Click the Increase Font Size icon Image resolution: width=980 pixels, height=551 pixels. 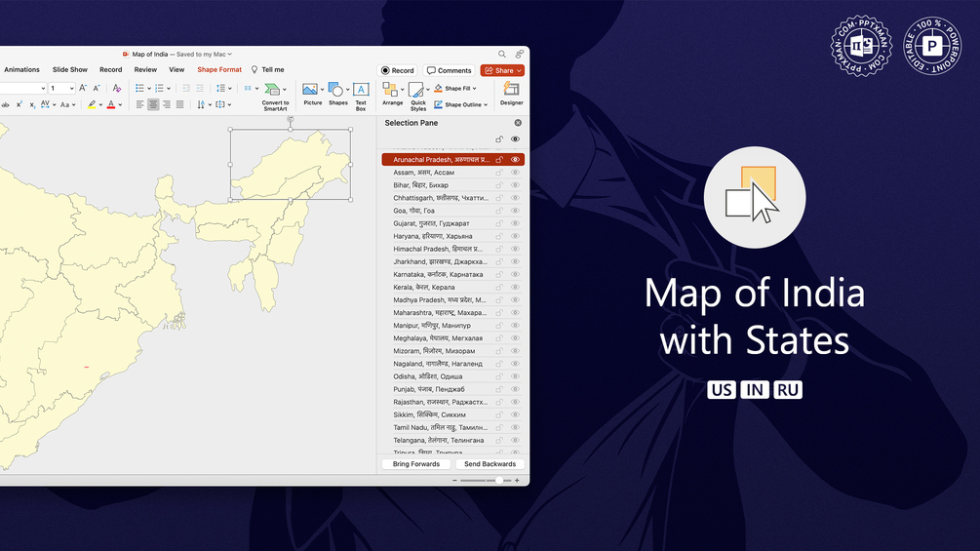(x=83, y=88)
